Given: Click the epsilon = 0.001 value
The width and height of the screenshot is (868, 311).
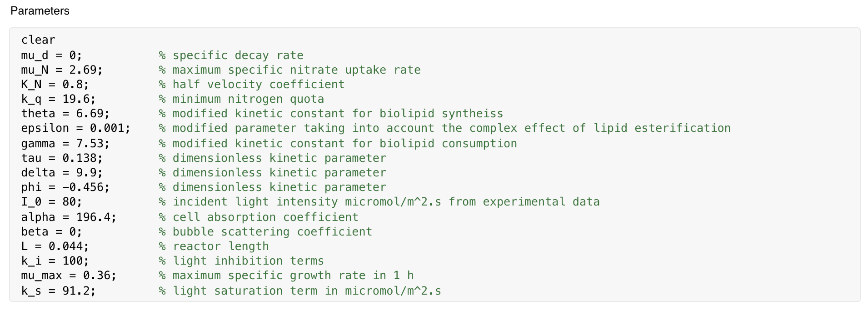Looking at the screenshot, I should pyautogui.click(x=75, y=128).
